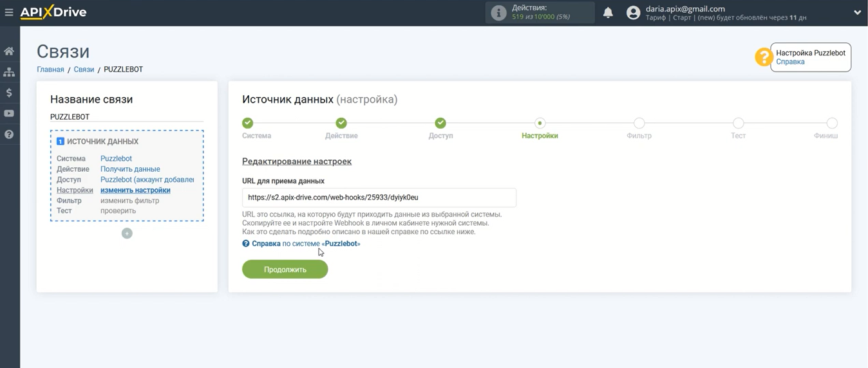This screenshot has width=868, height=368.
Task: Select the Система step circle
Action: [x=248, y=123]
